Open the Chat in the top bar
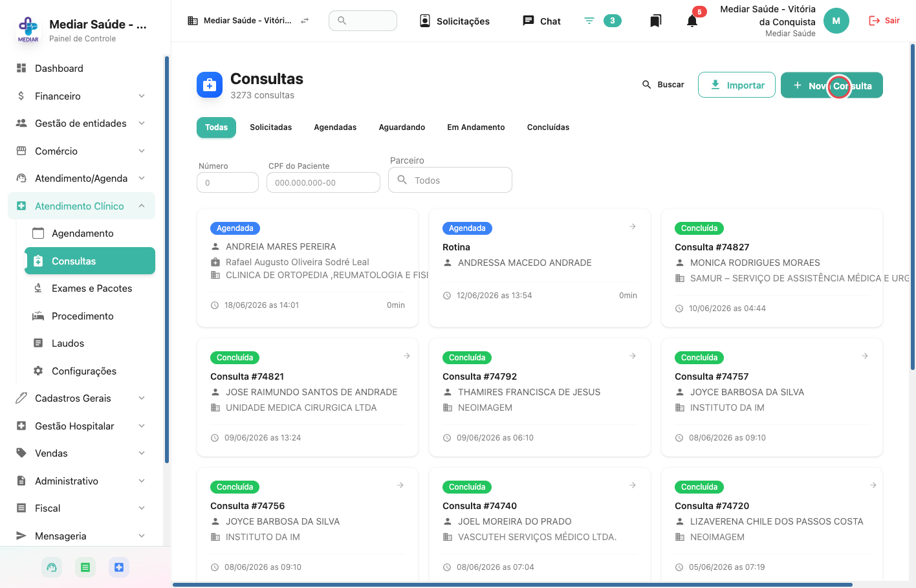916x588 pixels. [541, 21]
